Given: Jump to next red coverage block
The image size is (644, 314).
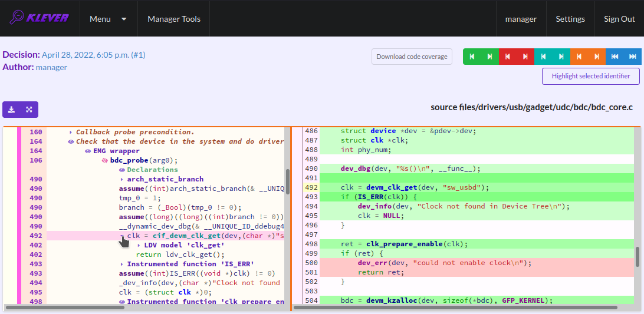Looking at the screenshot, I should pyautogui.click(x=525, y=57).
